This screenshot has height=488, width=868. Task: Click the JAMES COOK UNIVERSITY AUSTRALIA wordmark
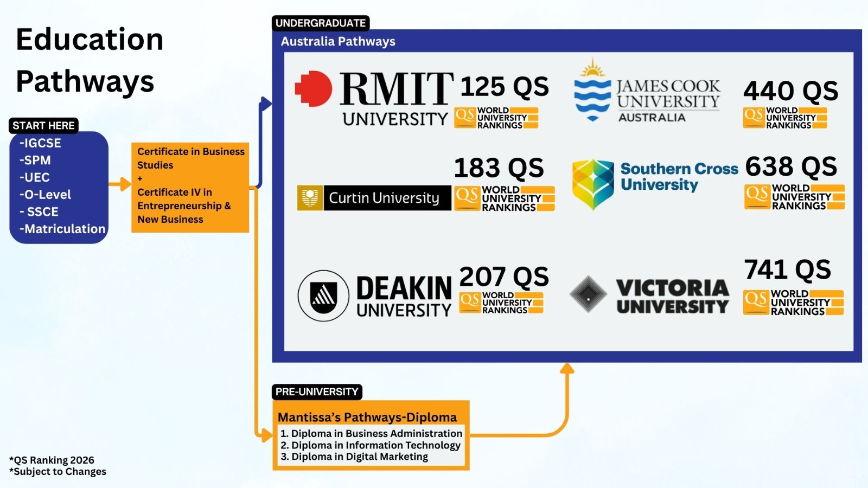point(668,101)
